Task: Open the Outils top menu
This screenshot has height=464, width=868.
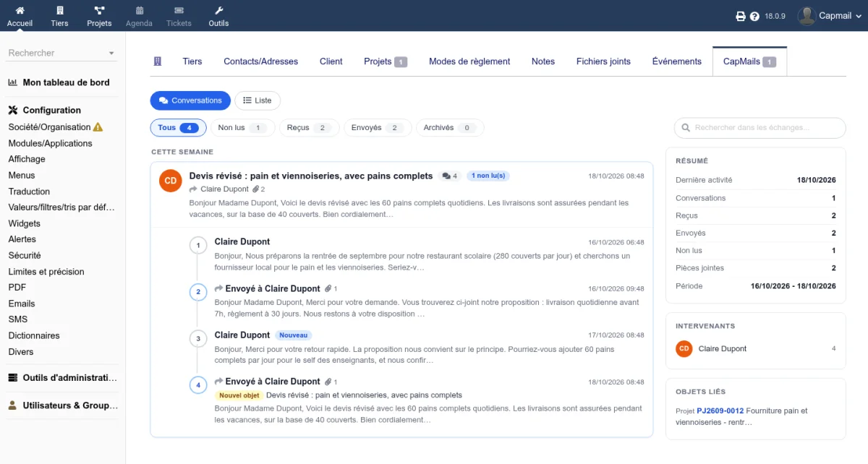Action: [x=218, y=16]
